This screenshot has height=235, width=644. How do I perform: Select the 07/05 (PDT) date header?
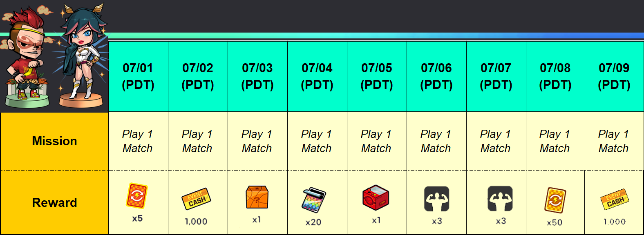pos(377,76)
